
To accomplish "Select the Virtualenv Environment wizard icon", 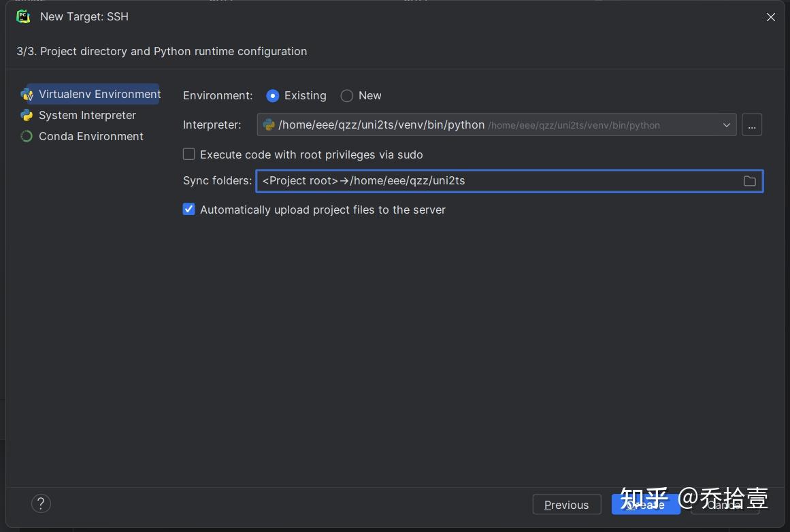I will coord(28,94).
